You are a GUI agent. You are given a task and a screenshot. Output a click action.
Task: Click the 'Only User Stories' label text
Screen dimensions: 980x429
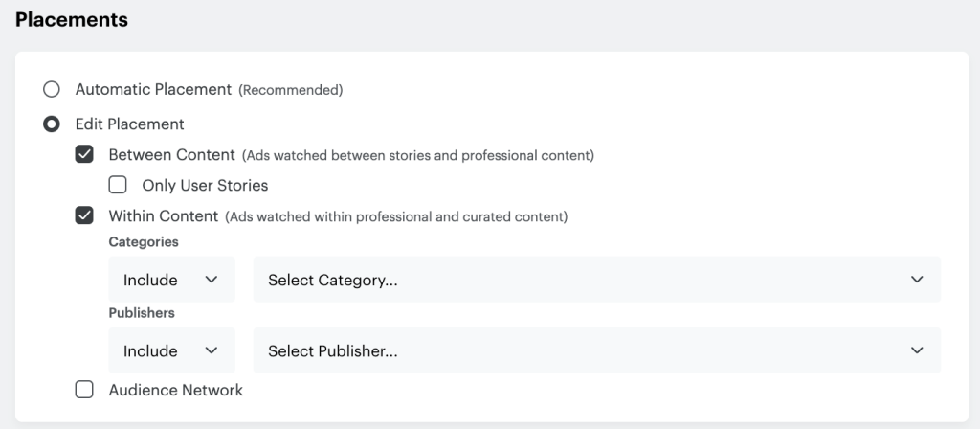pos(205,186)
